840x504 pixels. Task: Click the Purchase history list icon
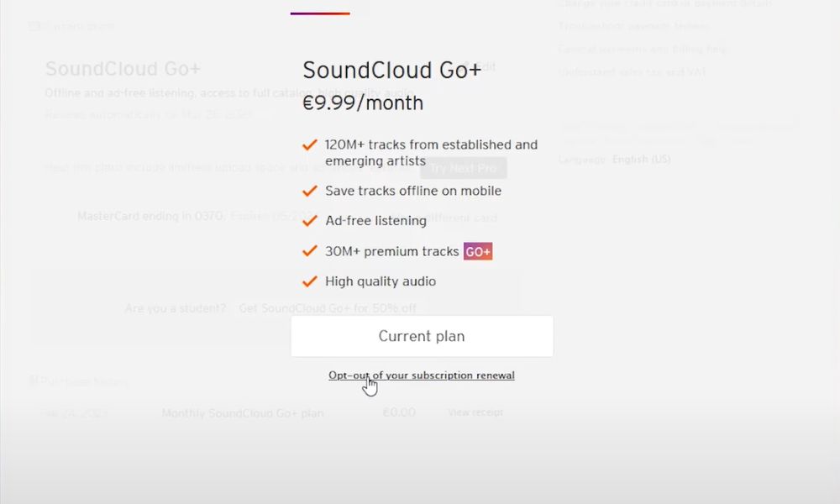31,381
